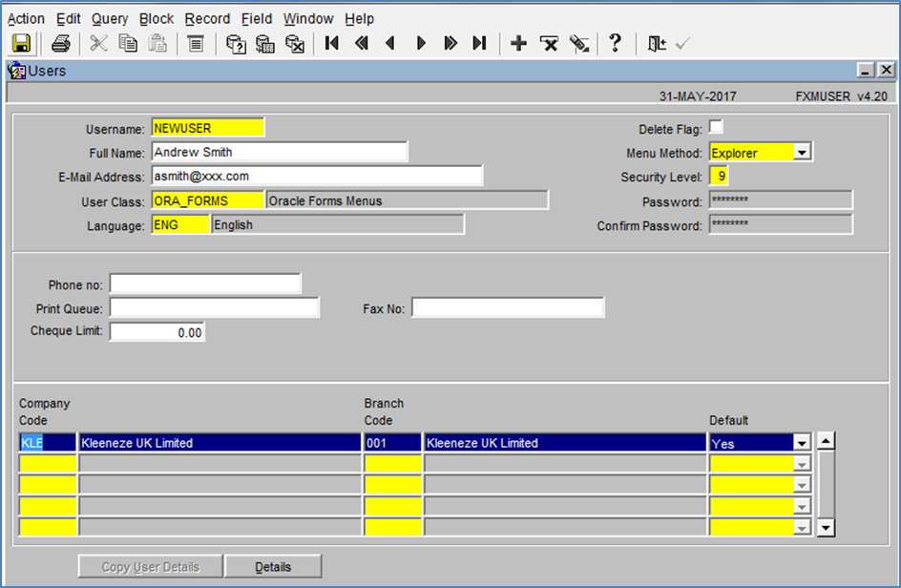Open the Record menu

click(207, 19)
